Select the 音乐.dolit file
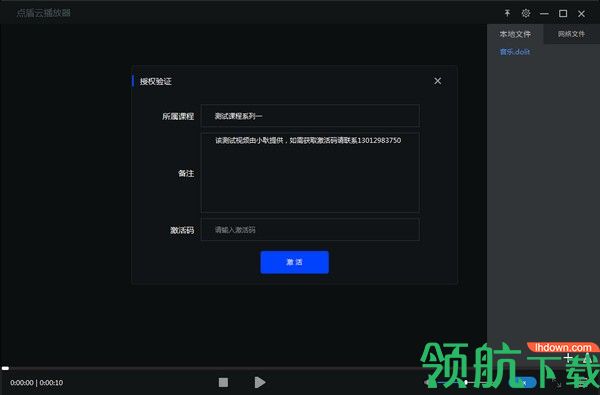Screen dimensions: 600x395 click(515, 52)
